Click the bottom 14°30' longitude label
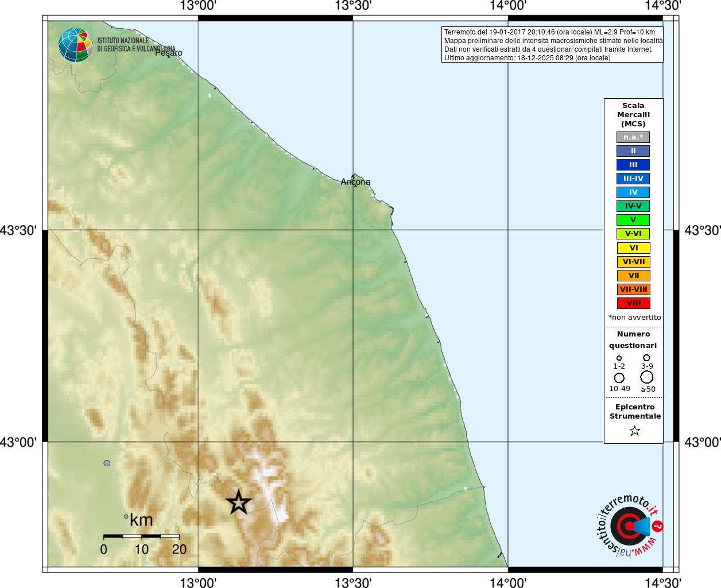Image resolution: width=721 pixels, height=588 pixels. click(663, 582)
